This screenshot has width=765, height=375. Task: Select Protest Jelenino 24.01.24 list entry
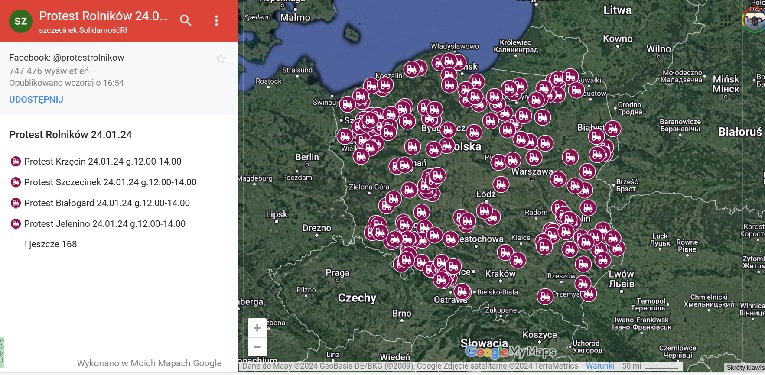point(98,224)
